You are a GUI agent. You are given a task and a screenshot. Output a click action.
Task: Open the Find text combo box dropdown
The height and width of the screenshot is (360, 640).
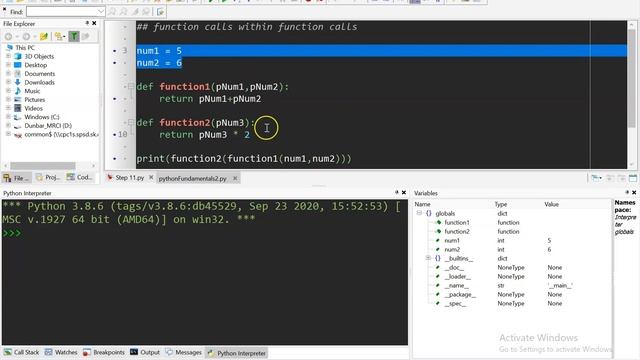point(101,11)
